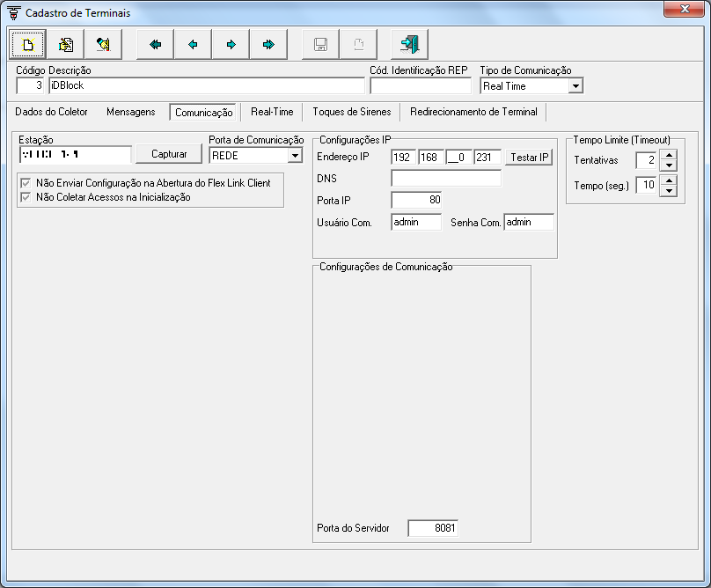Image resolution: width=711 pixels, height=588 pixels.
Task: Click the Porta IP field
Action: point(416,200)
